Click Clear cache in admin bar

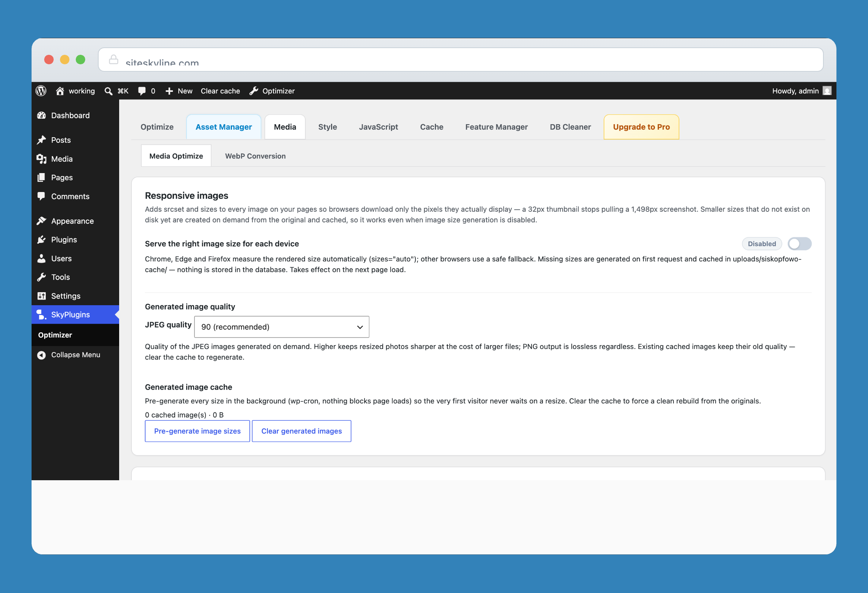220,91
